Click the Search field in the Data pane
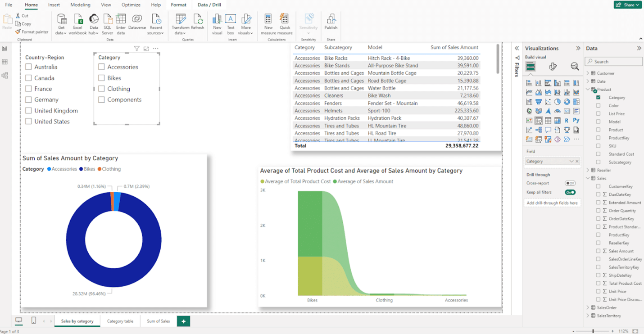Screen dimensions: 644x334 (613, 61)
